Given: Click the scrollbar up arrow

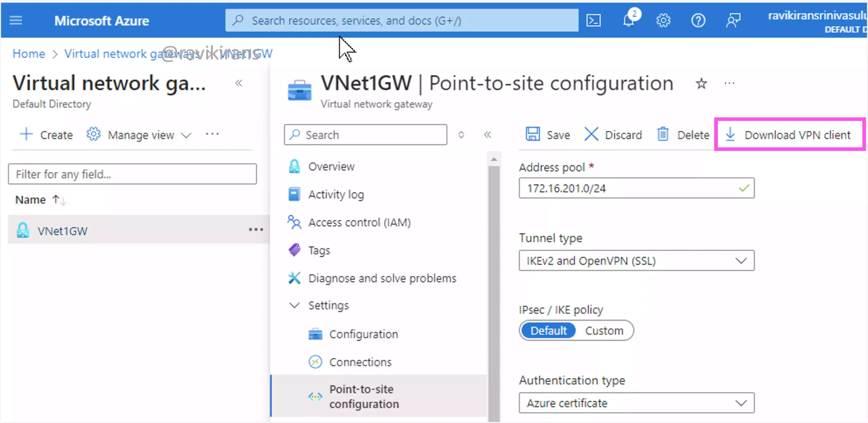Looking at the screenshot, I should pos(494,159).
